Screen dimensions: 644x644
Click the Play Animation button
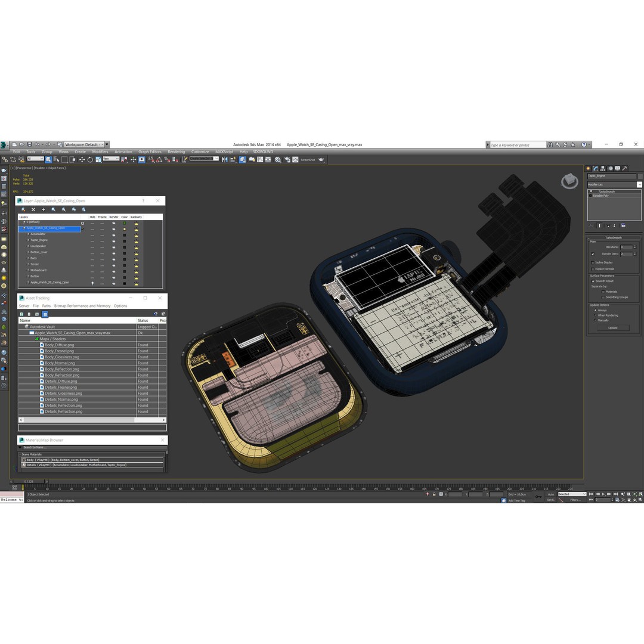pyautogui.click(x=603, y=494)
